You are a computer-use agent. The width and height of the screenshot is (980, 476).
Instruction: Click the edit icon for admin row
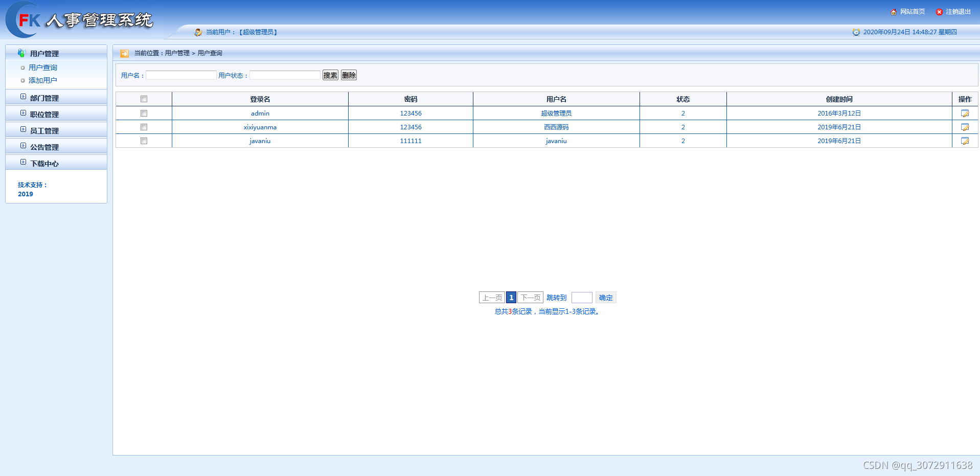(965, 113)
